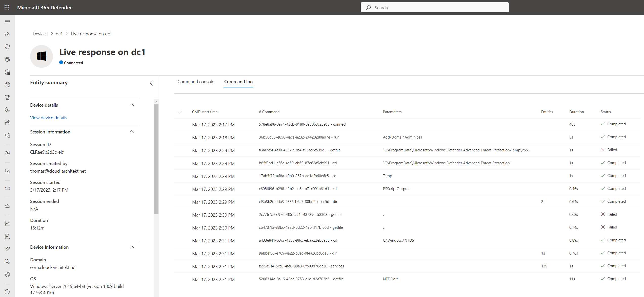The width and height of the screenshot is (644, 297).
Task: Open the trophy Secure score icon
Action: (x=7, y=97)
